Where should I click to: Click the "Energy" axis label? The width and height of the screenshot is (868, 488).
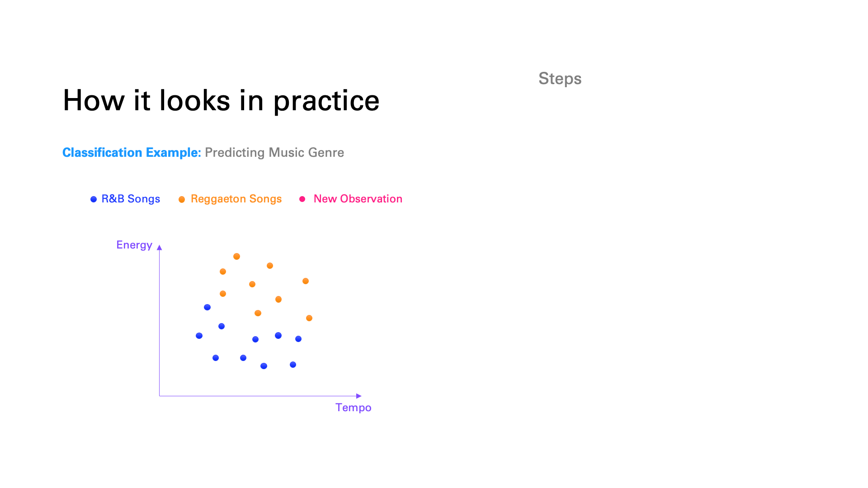pyautogui.click(x=134, y=245)
